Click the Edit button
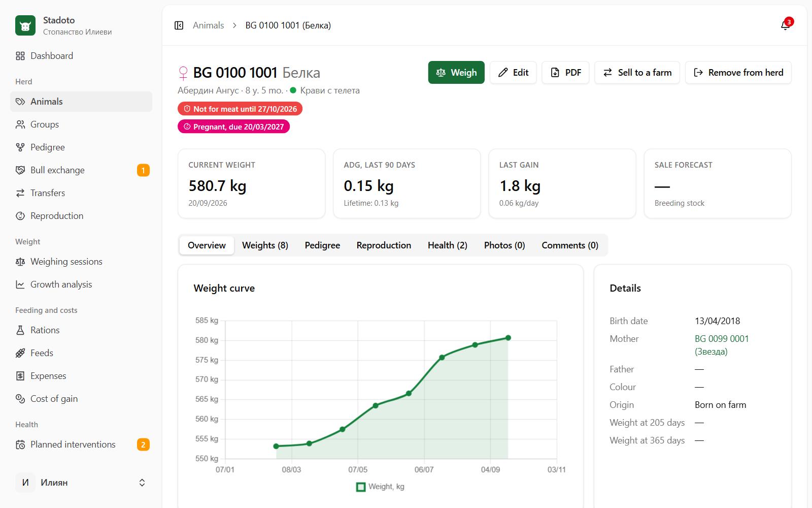 tap(513, 73)
